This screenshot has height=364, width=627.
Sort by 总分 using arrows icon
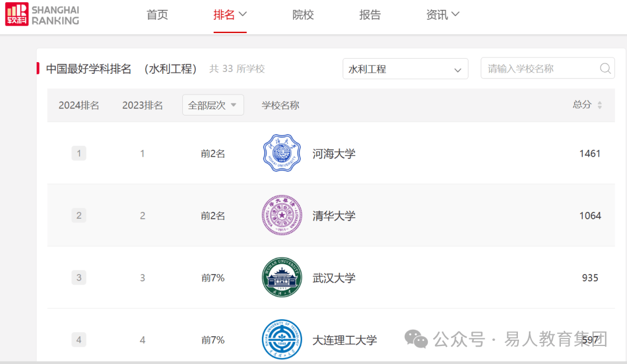point(600,105)
